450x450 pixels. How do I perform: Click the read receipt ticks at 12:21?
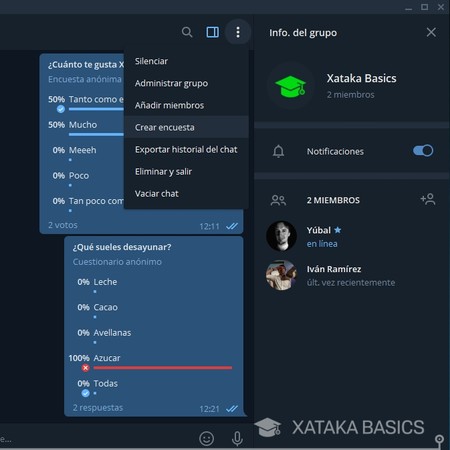pos(232,409)
